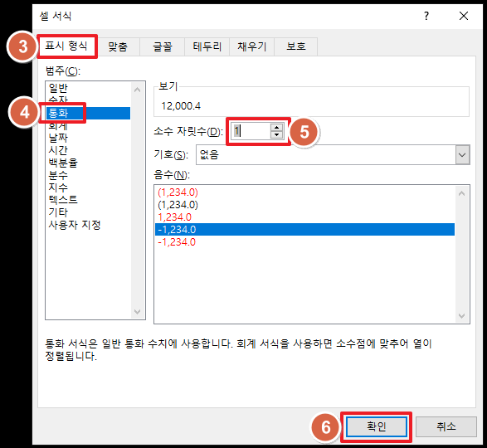487x448 pixels.
Task: Select red -1,234.0 negative format
Action: [304, 242]
